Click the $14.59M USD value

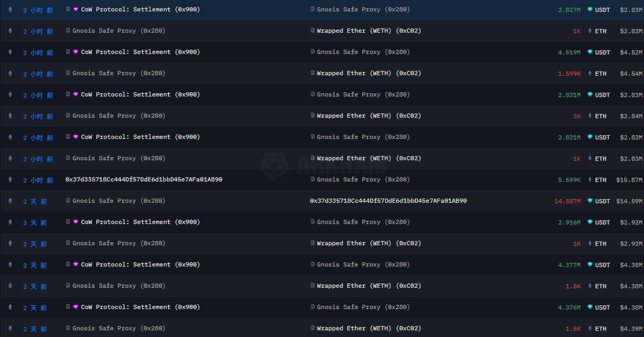pos(630,201)
